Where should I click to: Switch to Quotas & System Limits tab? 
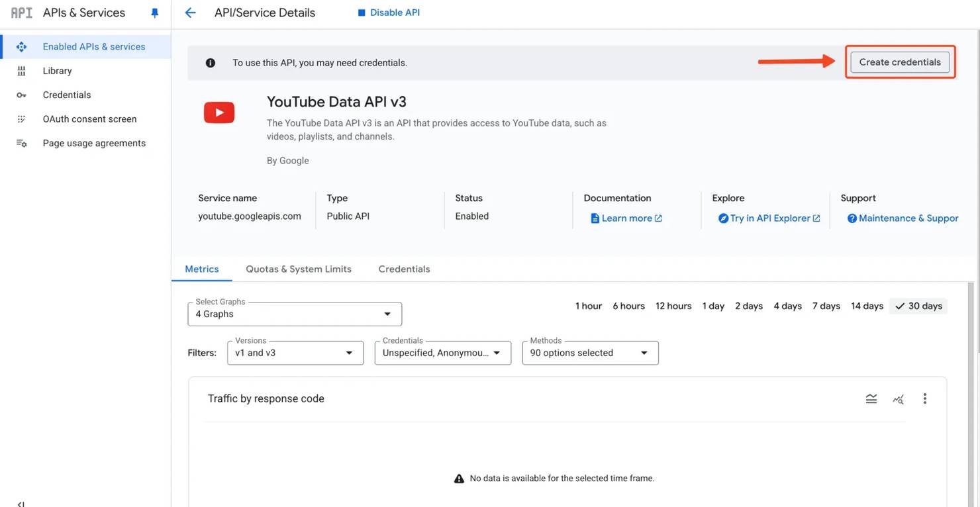(299, 269)
